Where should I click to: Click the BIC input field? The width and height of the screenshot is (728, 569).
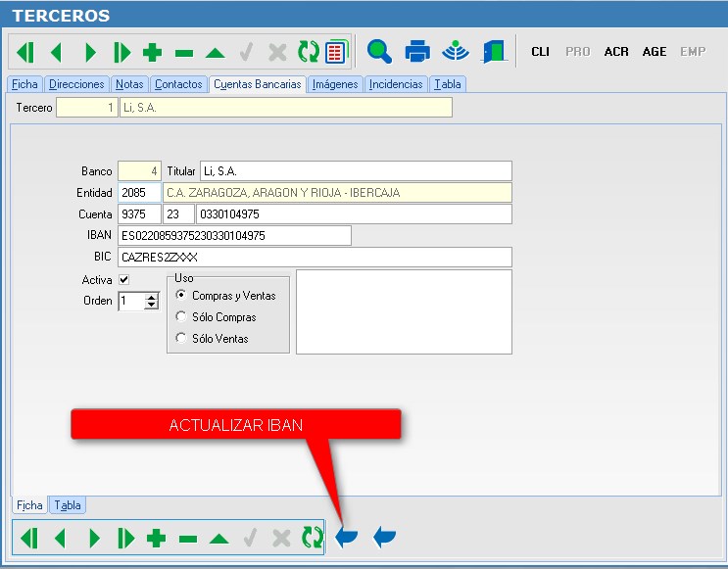(315, 258)
